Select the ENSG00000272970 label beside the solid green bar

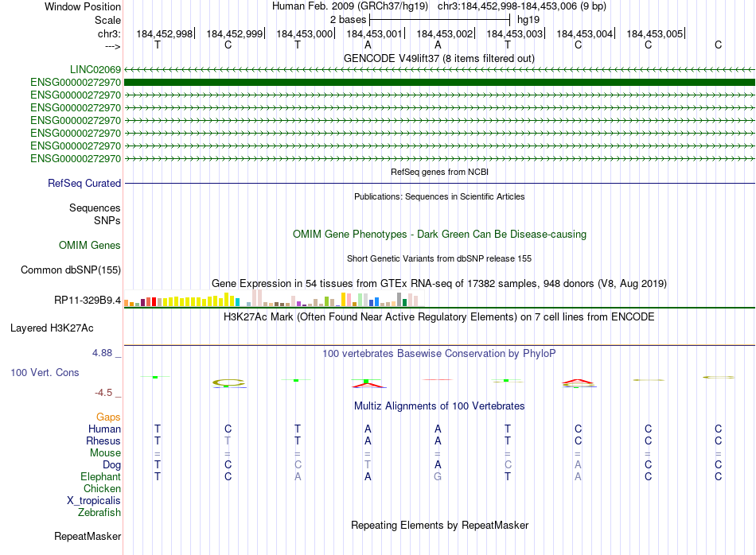pyautogui.click(x=76, y=83)
